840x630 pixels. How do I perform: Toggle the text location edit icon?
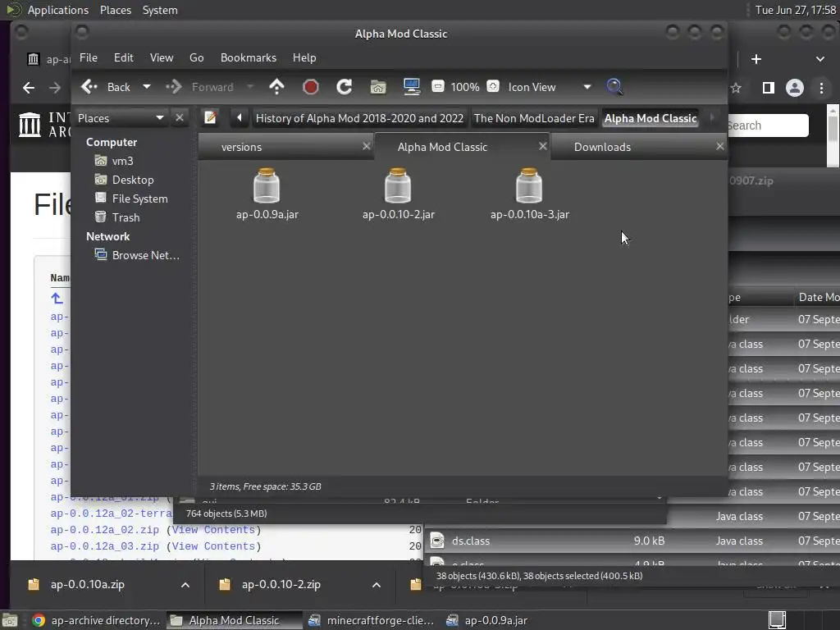(210, 117)
